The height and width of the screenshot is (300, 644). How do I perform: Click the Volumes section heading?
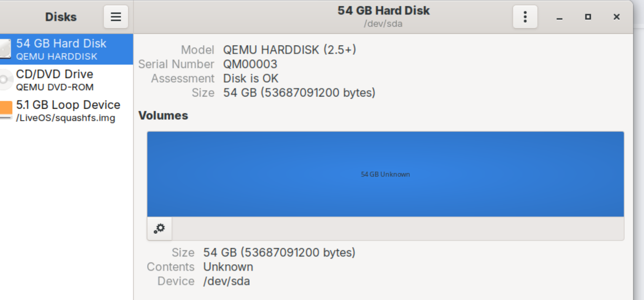pos(163,115)
